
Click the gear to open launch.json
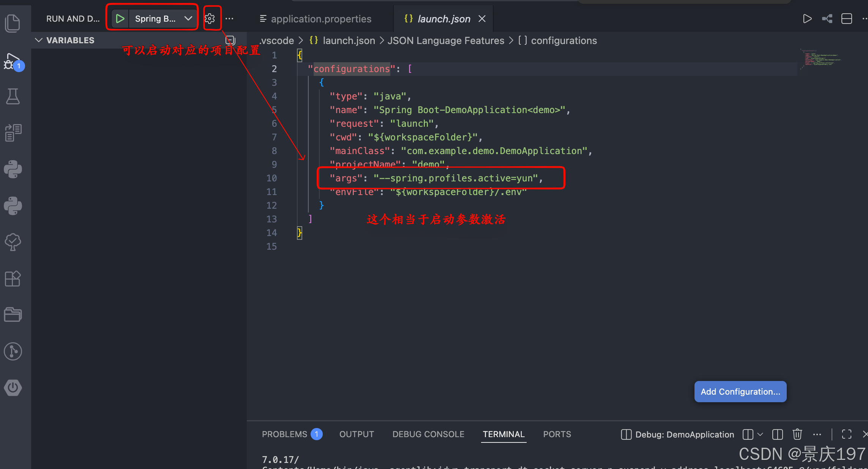click(210, 18)
